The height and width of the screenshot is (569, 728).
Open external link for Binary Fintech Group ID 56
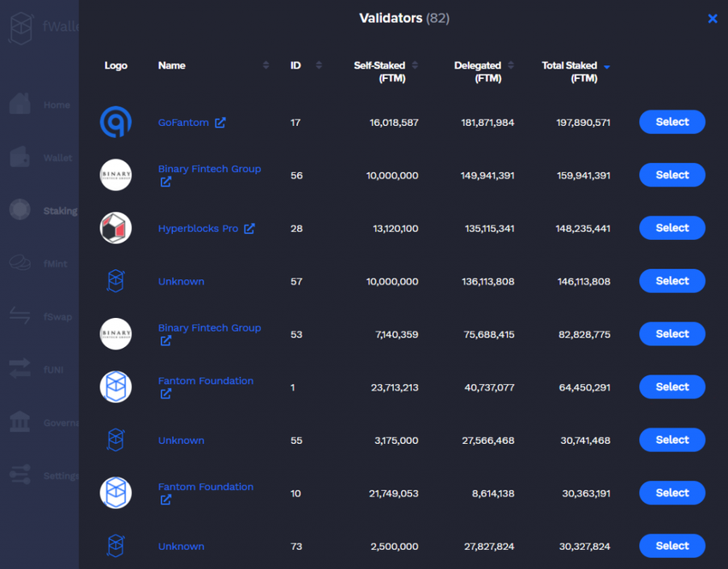coord(166,182)
